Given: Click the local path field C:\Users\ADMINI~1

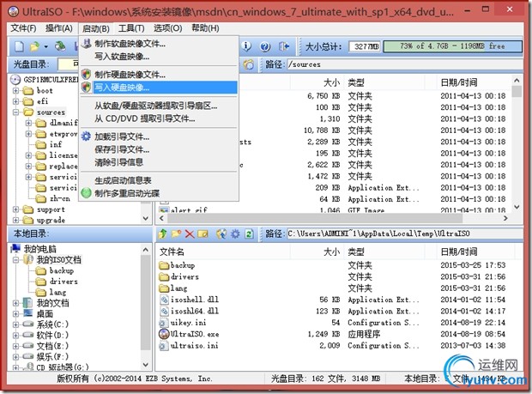Looking at the screenshot, I should coord(404,233).
